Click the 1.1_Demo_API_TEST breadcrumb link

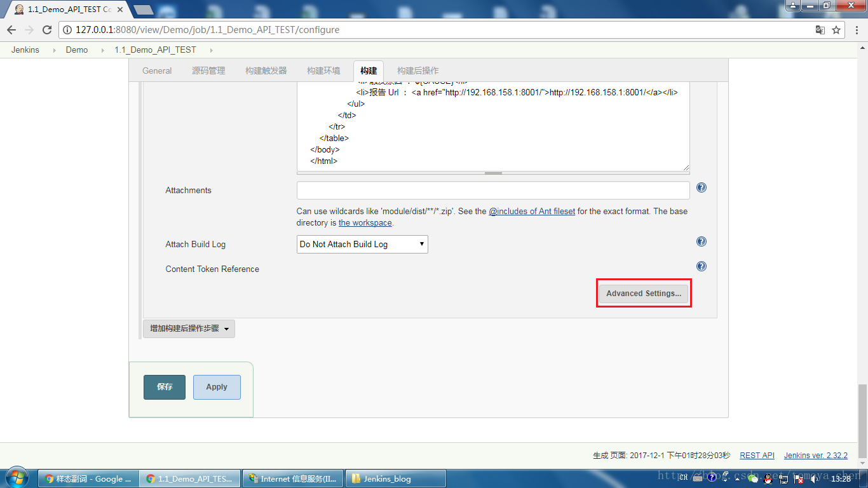(x=155, y=50)
